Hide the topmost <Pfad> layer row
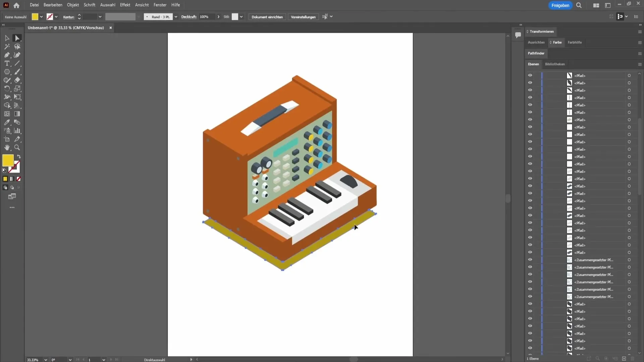The width and height of the screenshot is (644, 362). pyautogui.click(x=530, y=75)
